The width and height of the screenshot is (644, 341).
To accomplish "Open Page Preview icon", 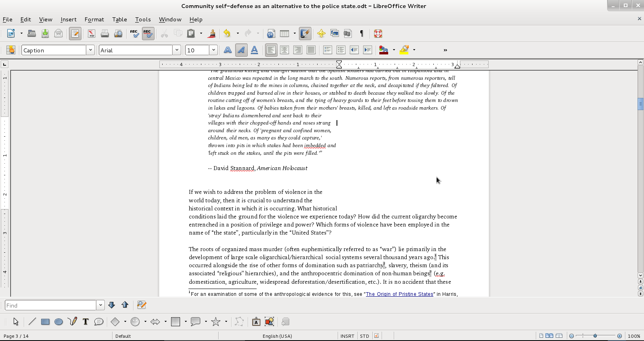I will coord(118,33).
